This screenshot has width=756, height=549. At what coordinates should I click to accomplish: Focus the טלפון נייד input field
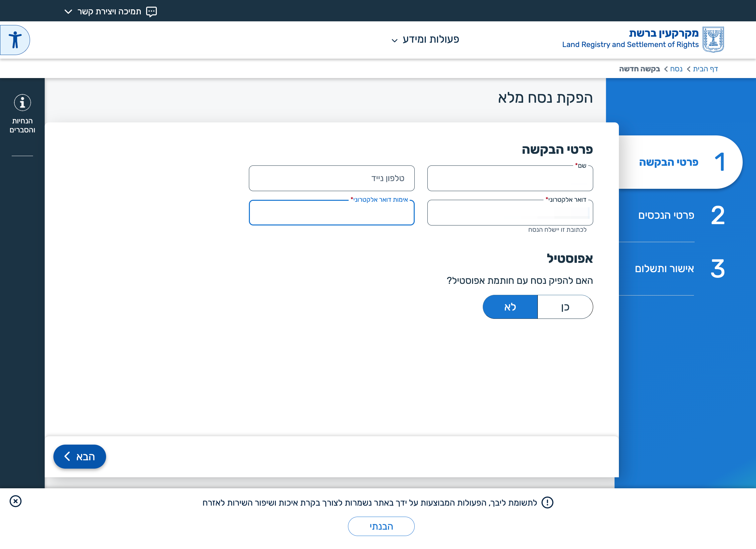pyautogui.click(x=332, y=178)
